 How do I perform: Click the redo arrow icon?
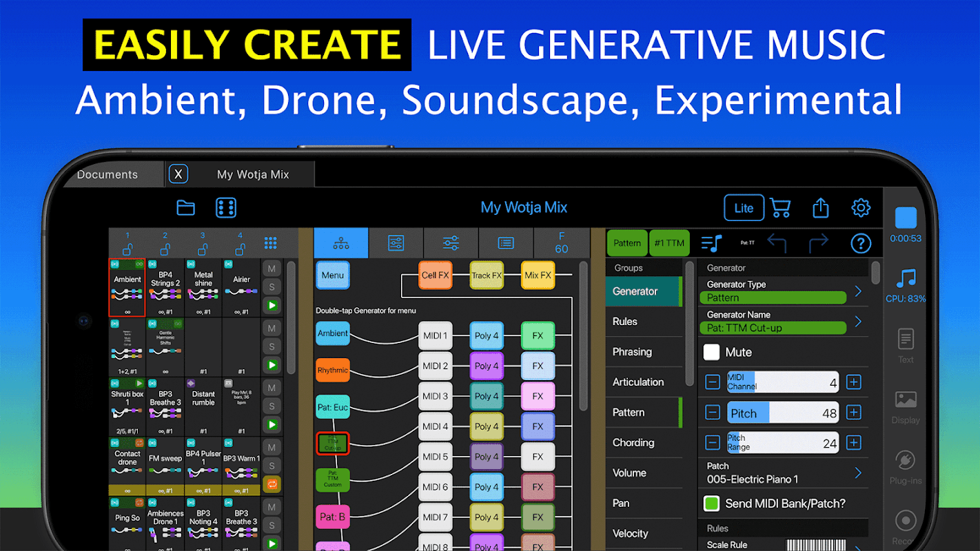click(819, 243)
